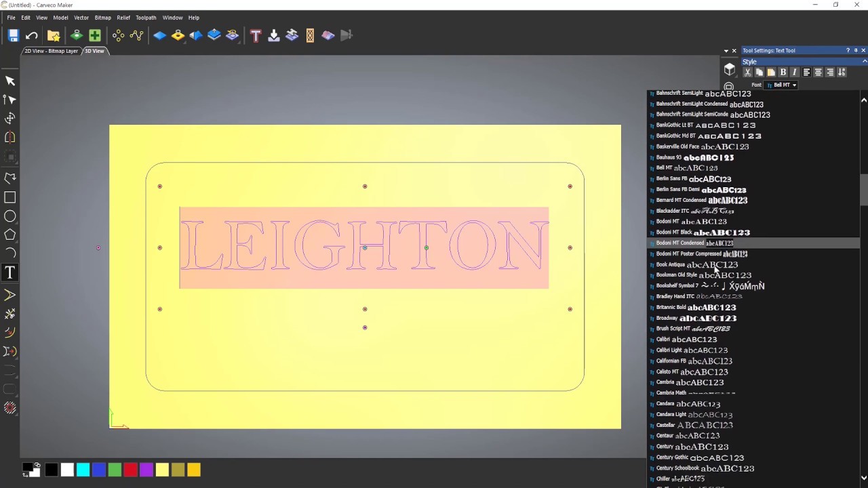Image resolution: width=868 pixels, height=488 pixels.
Task: Collapse the Style section chevron
Action: (x=865, y=62)
